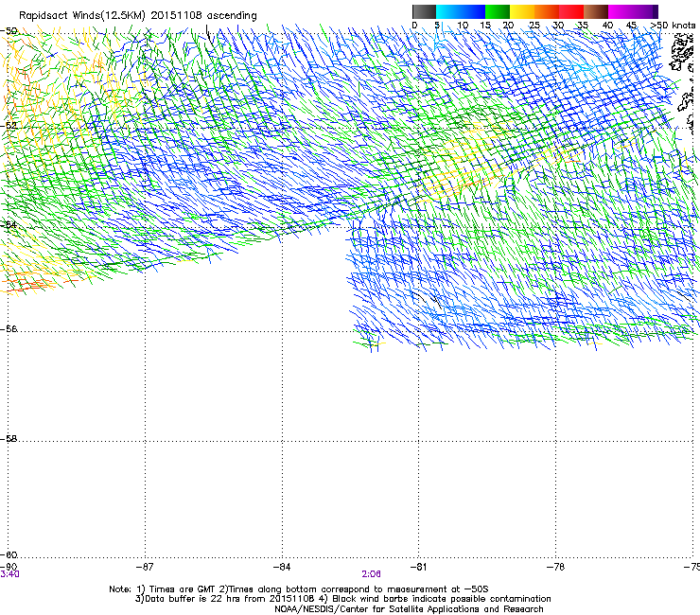700x615 pixels.
Task: Click the '-52' latitude axis label
Action: click(x=9, y=126)
